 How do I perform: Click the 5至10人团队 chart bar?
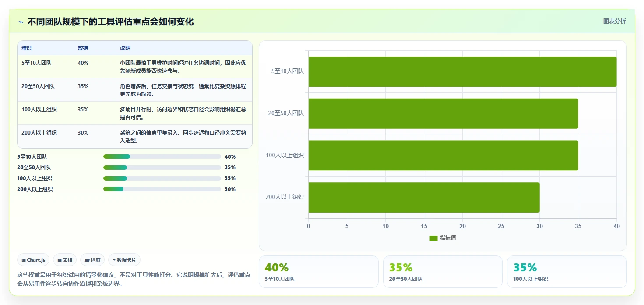tap(462, 71)
